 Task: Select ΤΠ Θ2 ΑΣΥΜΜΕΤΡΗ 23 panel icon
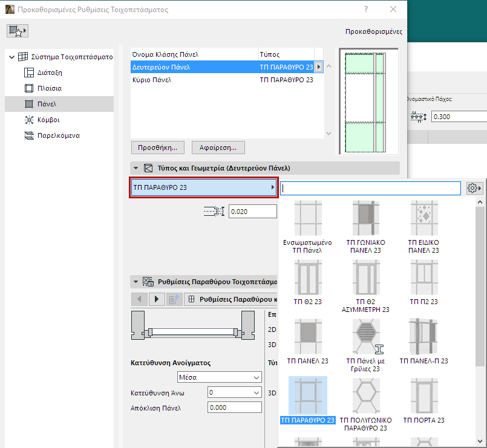pyautogui.click(x=366, y=278)
